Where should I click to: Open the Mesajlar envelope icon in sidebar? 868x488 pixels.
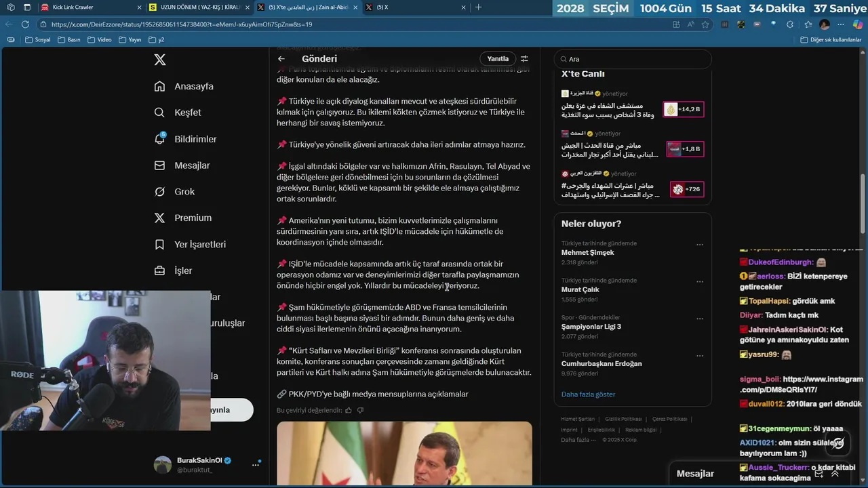(159, 165)
